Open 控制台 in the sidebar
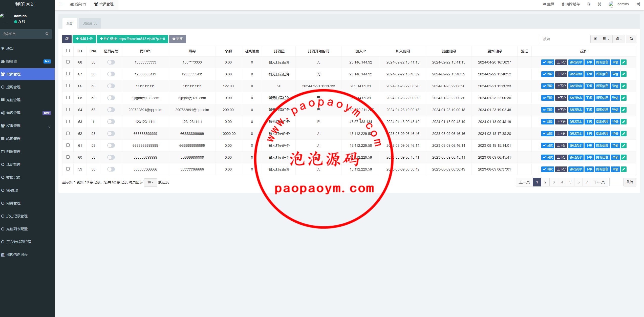 [x=27, y=61]
